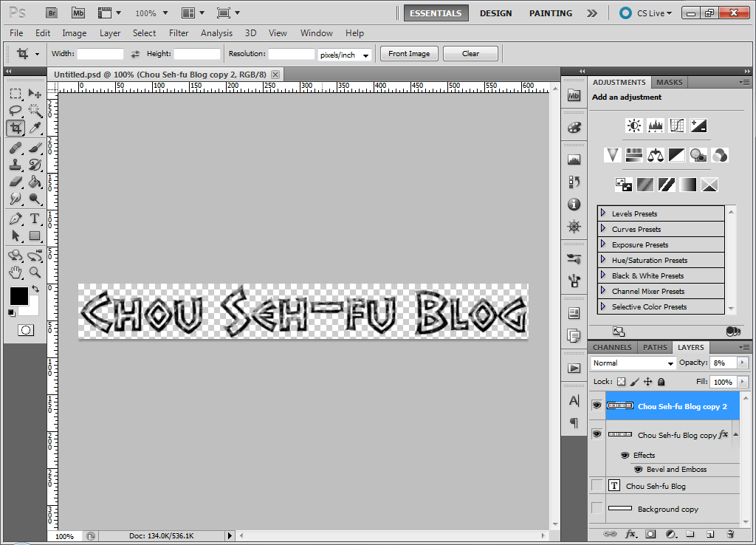Open the pixels/inch resolution unit dropdown
This screenshot has height=545, width=756.
click(x=345, y=55)
